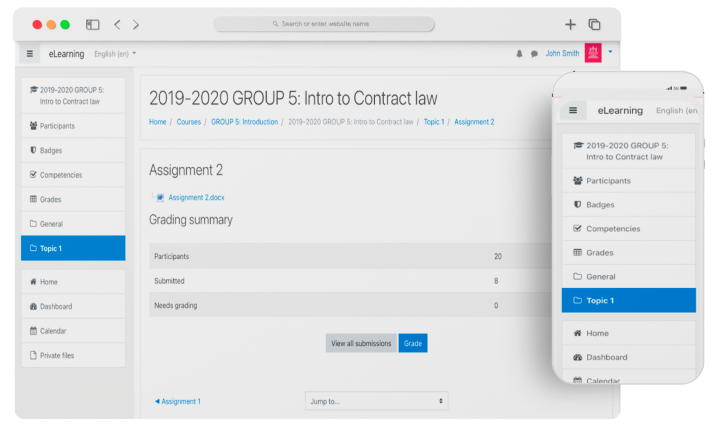716x434 pixels.
Task: Show the tab overview icon
Action: point(594,24)
